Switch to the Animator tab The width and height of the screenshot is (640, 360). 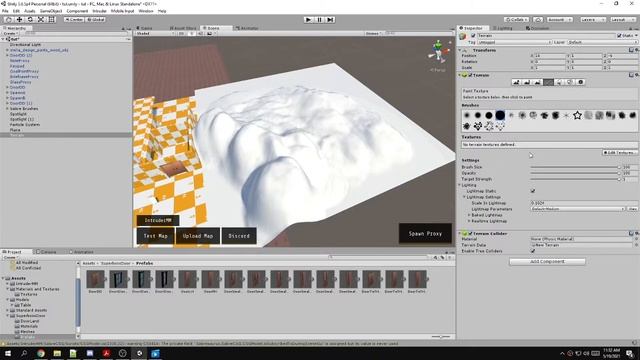[247, 28]
